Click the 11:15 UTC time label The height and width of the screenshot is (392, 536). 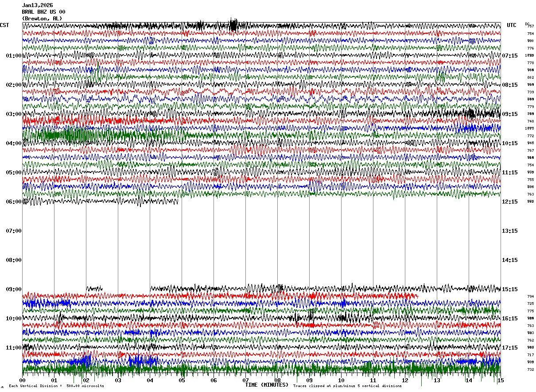(x=510, y=173)
